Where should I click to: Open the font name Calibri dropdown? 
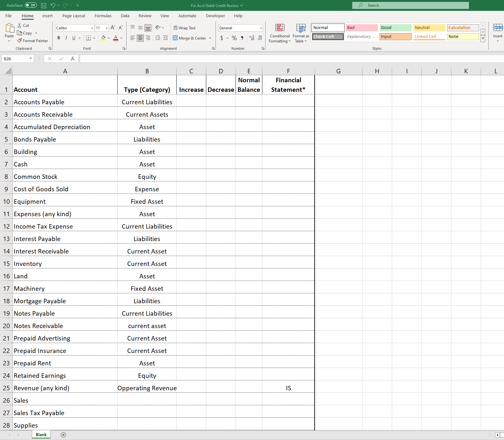tap(92, 28)
